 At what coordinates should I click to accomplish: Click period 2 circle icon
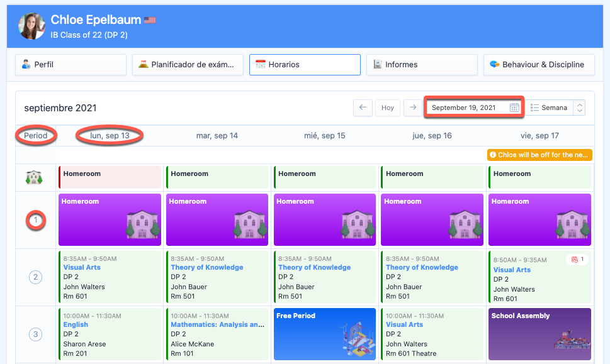(x=36, y=277)
